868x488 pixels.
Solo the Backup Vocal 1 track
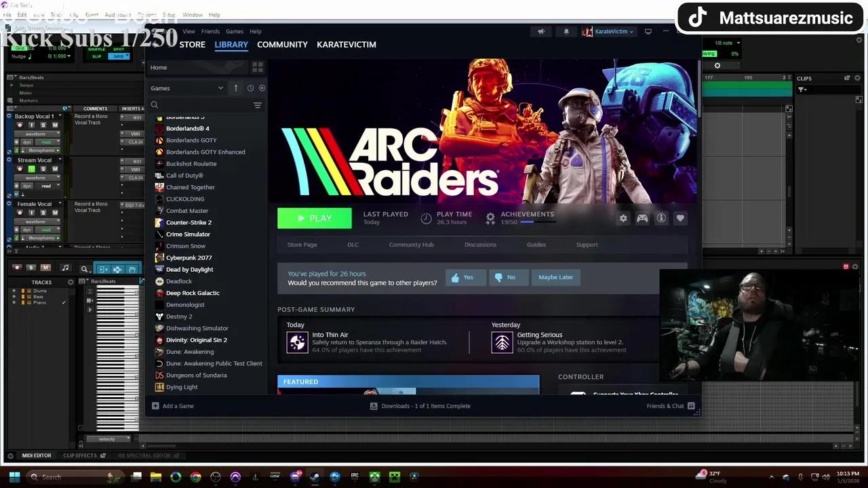(43, 125)
